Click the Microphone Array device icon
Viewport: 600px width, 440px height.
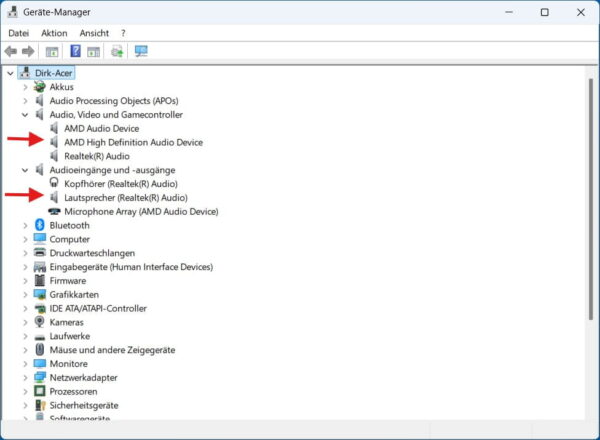[x=54, y=211]
